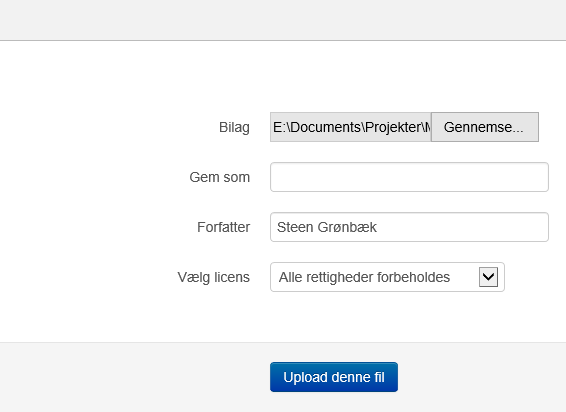Select the Alle rettigheder forbeholdes combo box text
Viewport: 566px width, 412px height.
click(364, 277)
